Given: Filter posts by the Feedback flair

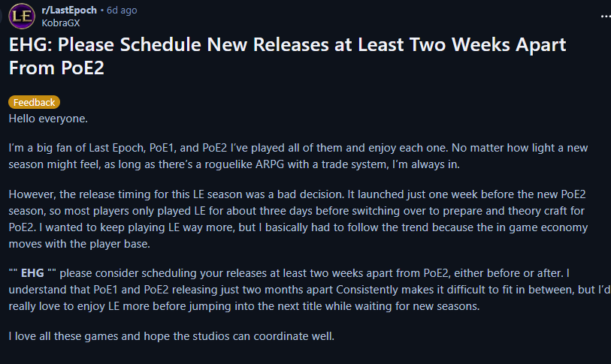Looking at the screenshot, I should [x=35, y=102].
